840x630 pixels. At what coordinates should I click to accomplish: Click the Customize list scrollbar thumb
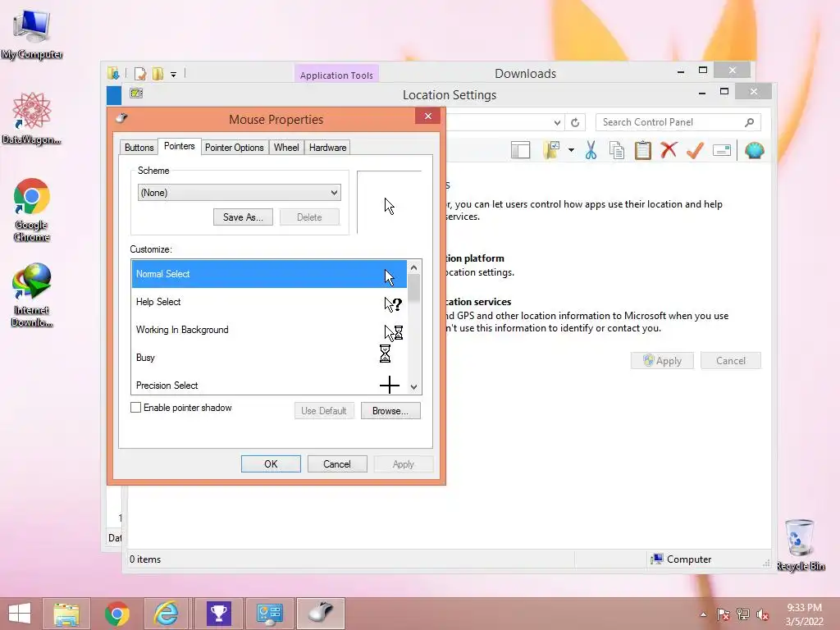tap(413, 290)
